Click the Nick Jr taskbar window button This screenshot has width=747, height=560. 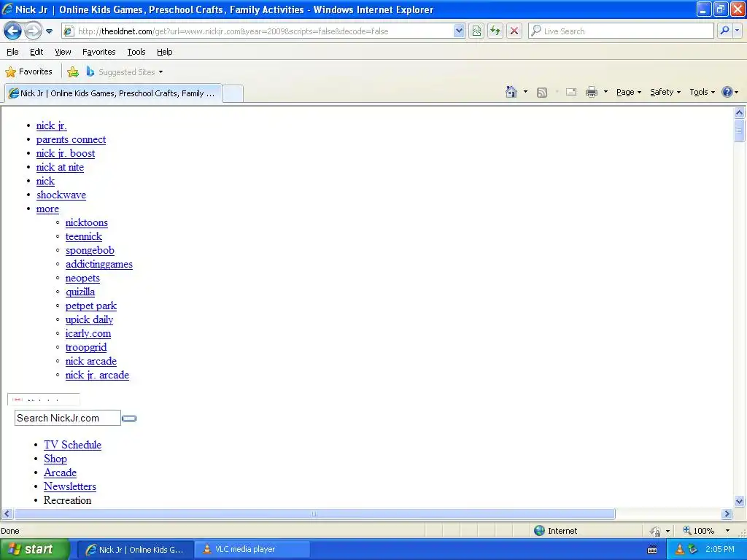pos(135,550)
